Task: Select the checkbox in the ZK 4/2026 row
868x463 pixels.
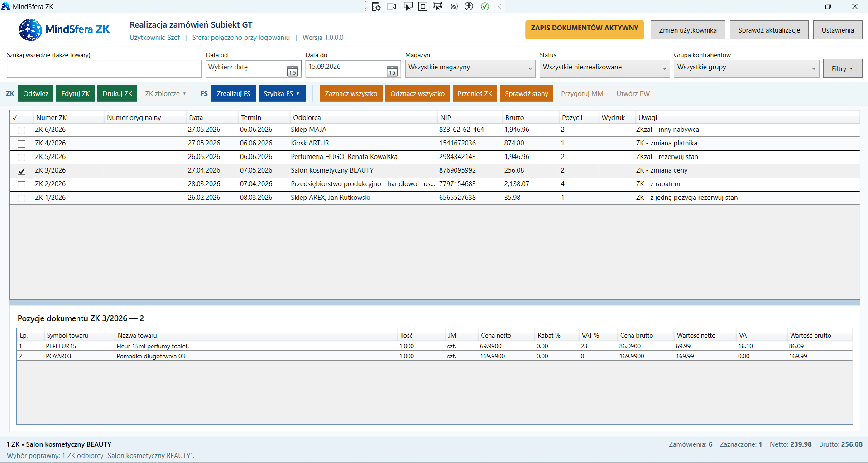Action: pyautogui.click(x=21, y=144)
